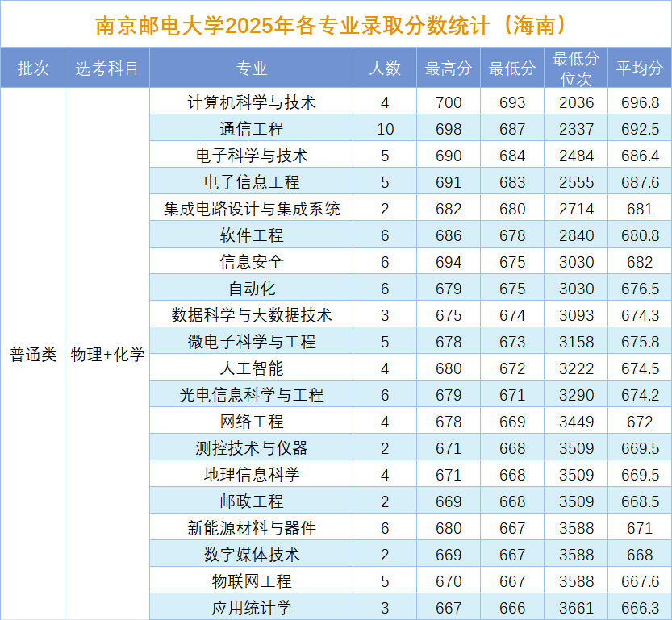Screen dimensions: 672x620
Task: Click the 计算机科学与技术 major cell
Action: pyautogui.click(x=251, y=102)
